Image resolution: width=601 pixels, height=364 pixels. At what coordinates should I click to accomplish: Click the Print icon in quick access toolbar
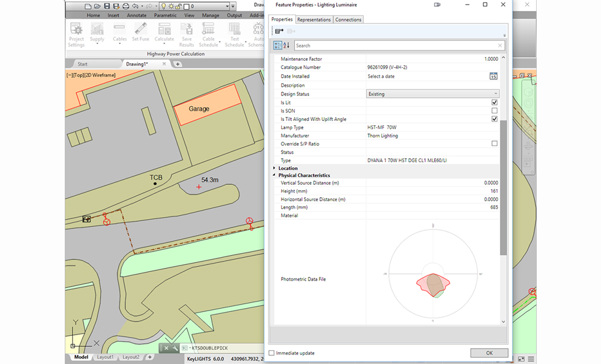click(x=126, y=6)
